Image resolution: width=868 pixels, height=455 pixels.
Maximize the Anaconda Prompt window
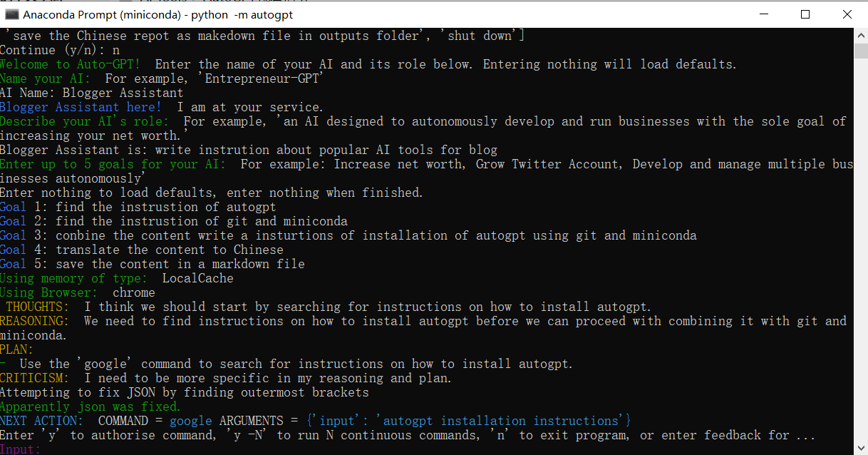point(805,14)
